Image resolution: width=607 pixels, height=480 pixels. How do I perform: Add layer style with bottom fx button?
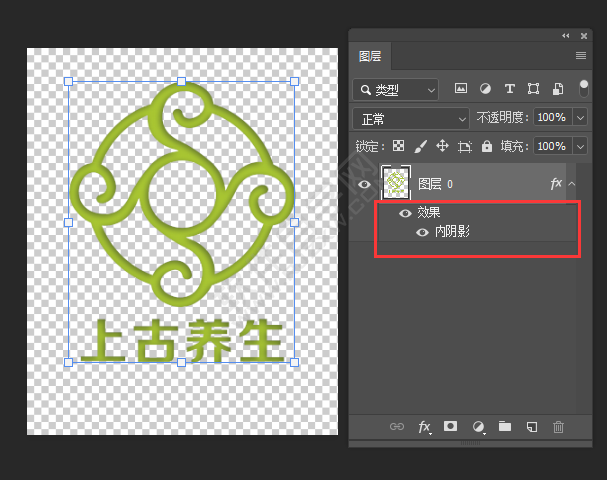coord(424,427)
